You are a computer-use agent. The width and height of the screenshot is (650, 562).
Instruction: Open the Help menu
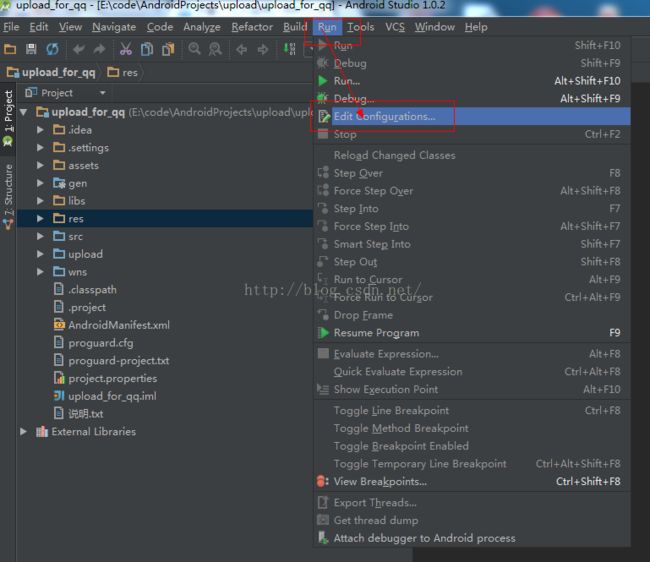click(476, 27)
